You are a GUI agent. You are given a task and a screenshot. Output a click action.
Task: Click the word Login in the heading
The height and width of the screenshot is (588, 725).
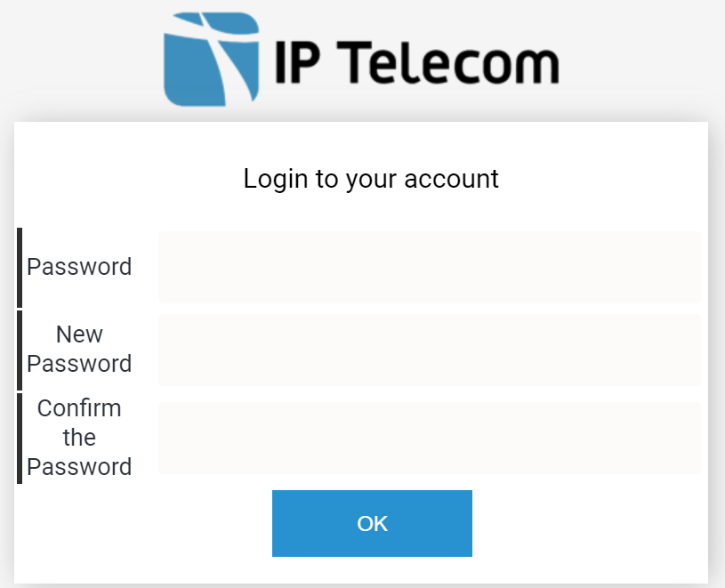276,180
